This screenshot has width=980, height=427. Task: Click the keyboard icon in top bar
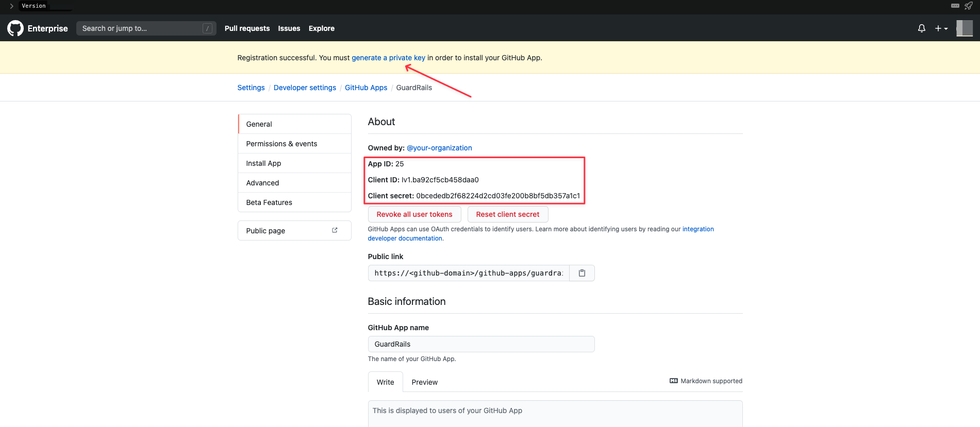(x=955, y=6)
